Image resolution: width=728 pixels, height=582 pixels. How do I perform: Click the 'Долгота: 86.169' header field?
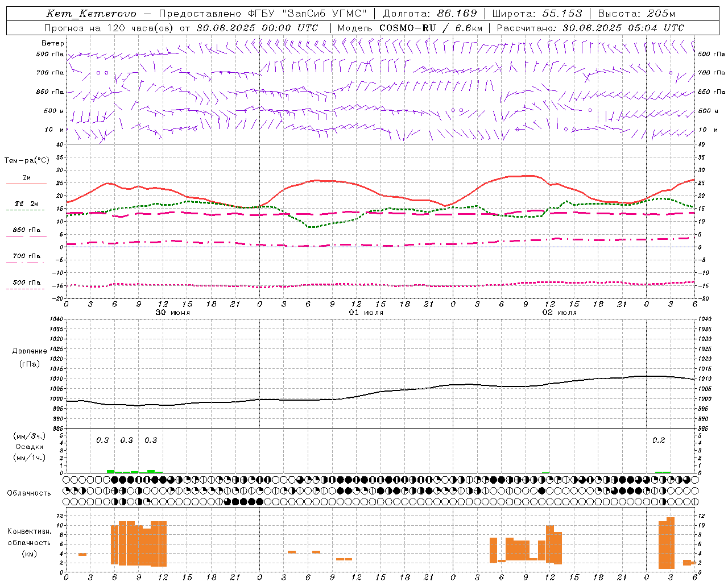tap(430, 14)
